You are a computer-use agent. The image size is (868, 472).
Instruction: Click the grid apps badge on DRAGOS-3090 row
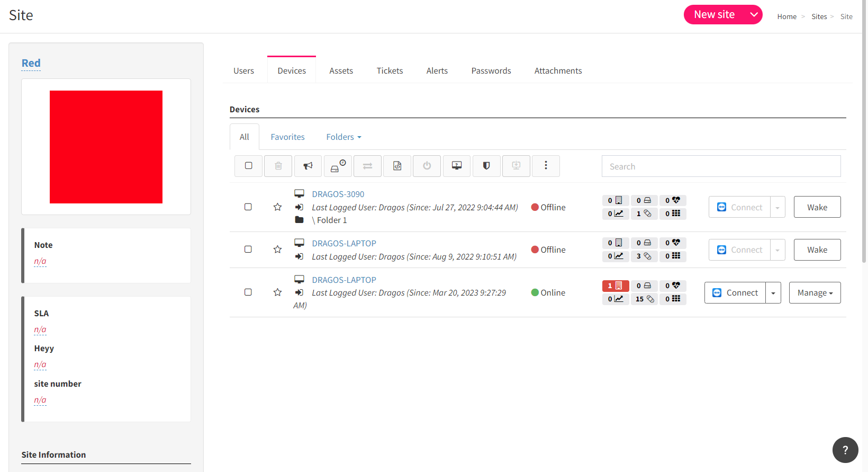(x=673, y=214)
